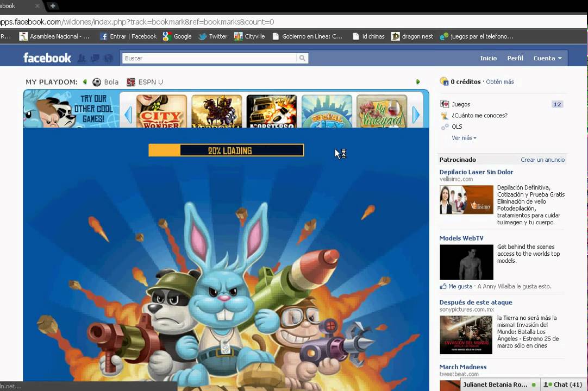Open a new browser tab
The width and height of the screenshot is (588, 391).
pos(53,5)
